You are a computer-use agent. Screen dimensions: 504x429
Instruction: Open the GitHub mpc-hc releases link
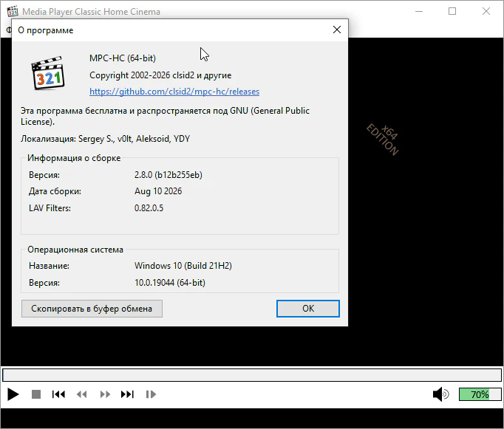pyautogui.click(x=174, y=92)
